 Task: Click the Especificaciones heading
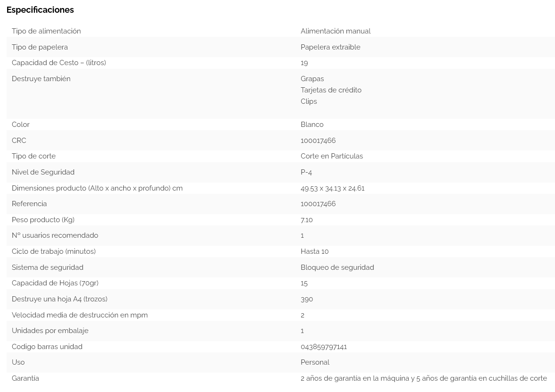[x=40, y=10]
